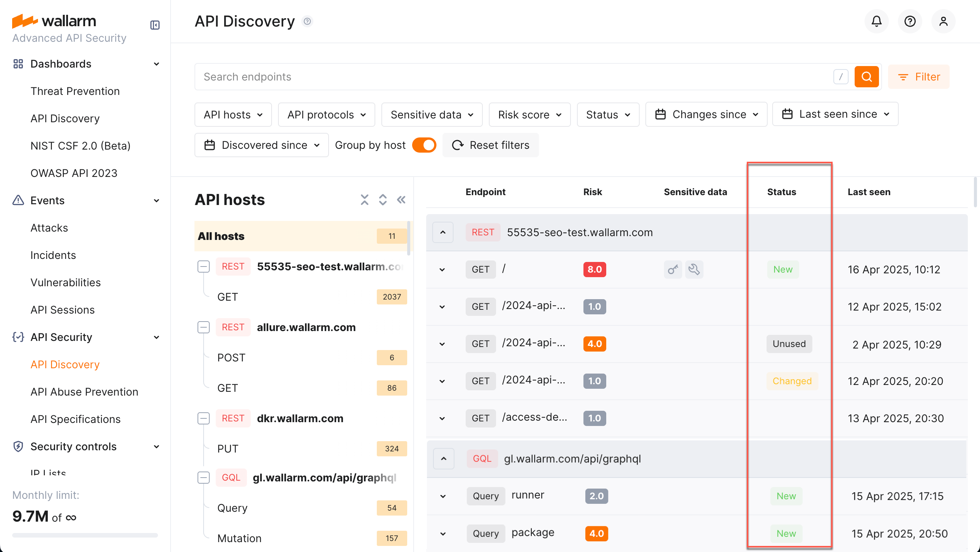Open the API protocols filter dropdown
The image size is (980, 552).
[326, 114]
